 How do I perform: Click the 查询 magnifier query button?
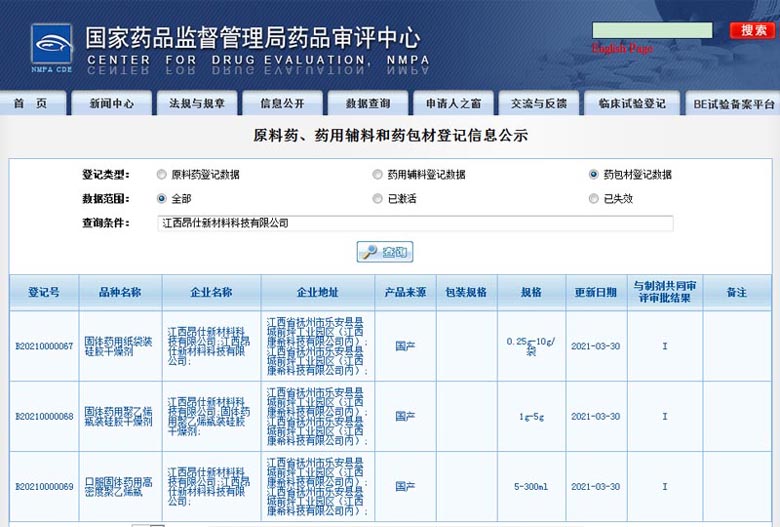385,252
